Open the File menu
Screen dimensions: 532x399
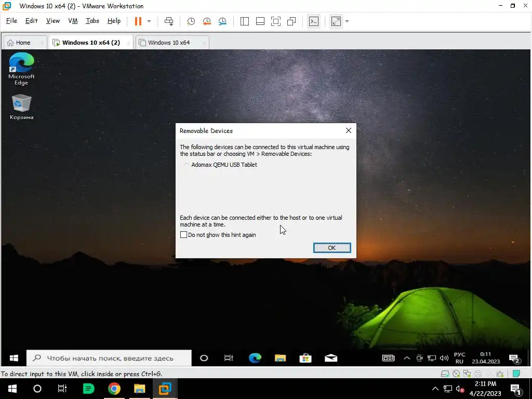tap(11, 21)
